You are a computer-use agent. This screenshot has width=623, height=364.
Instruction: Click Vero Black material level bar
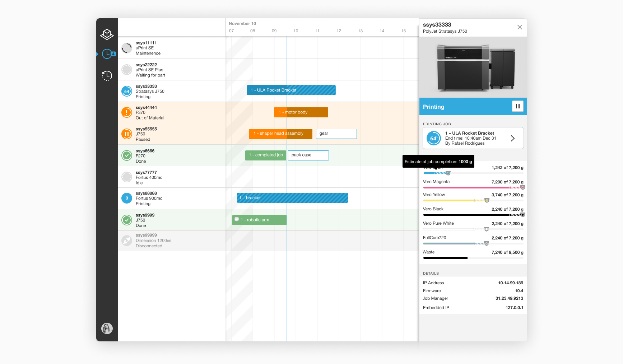coord(473,215)
